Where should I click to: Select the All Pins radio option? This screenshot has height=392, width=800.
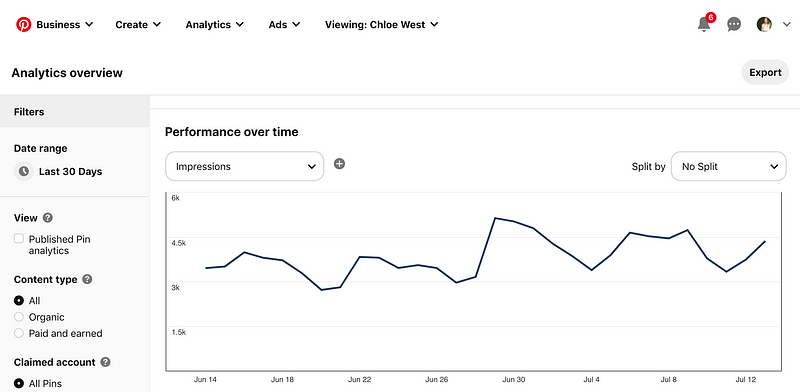pyautogui.click(x=19, y=383)
